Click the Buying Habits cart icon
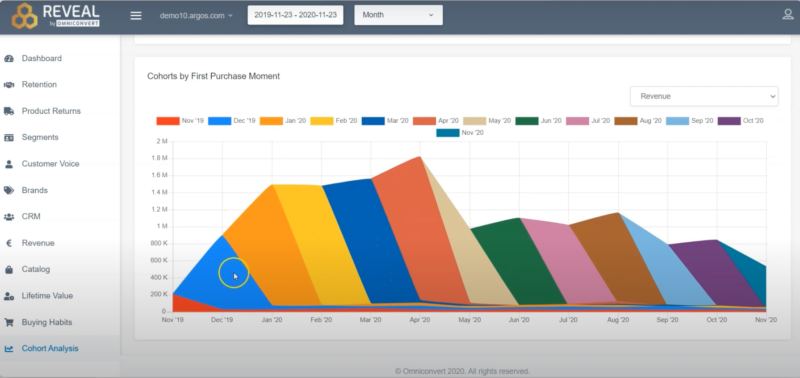Screen dimensions: 800x378 click(9, 322)
